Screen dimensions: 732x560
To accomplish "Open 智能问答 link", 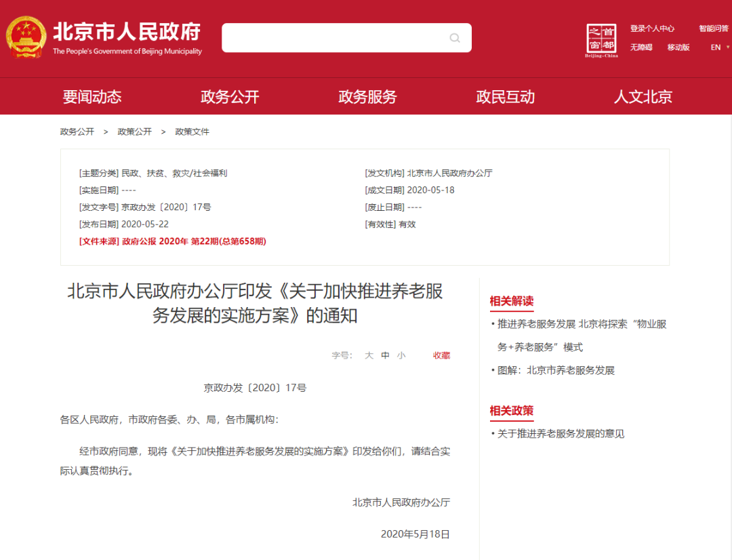I will [714, 28].
